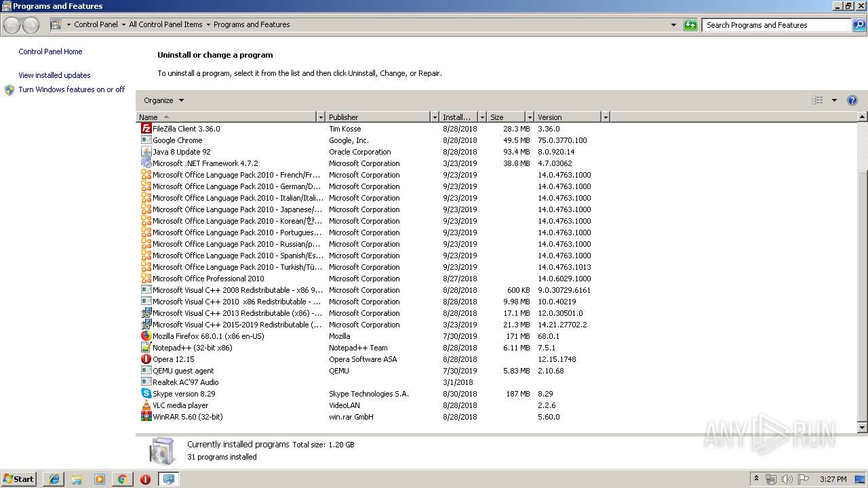Click the Visual C++ 2008 Redistributable icon
Image resolution: width=868 pixels, height=488 pixels.
click(x=146, y=289)
